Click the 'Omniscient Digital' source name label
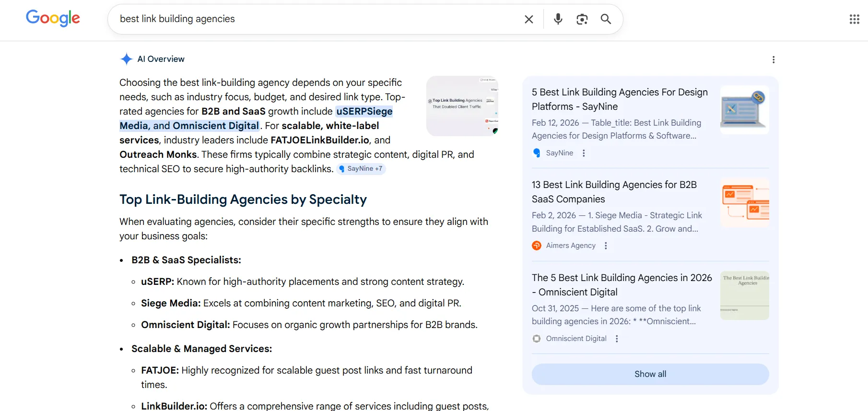This screenshot has height=411, width=868. point(576,339)
